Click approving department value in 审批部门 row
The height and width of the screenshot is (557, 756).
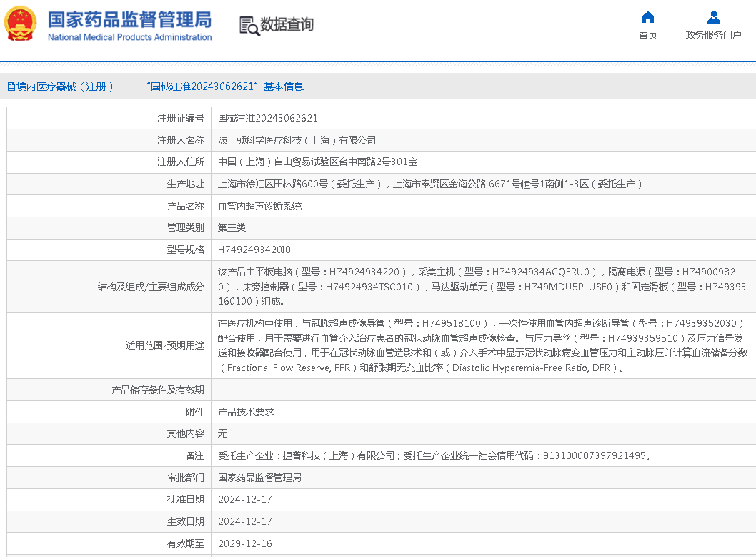click(259, 478)
